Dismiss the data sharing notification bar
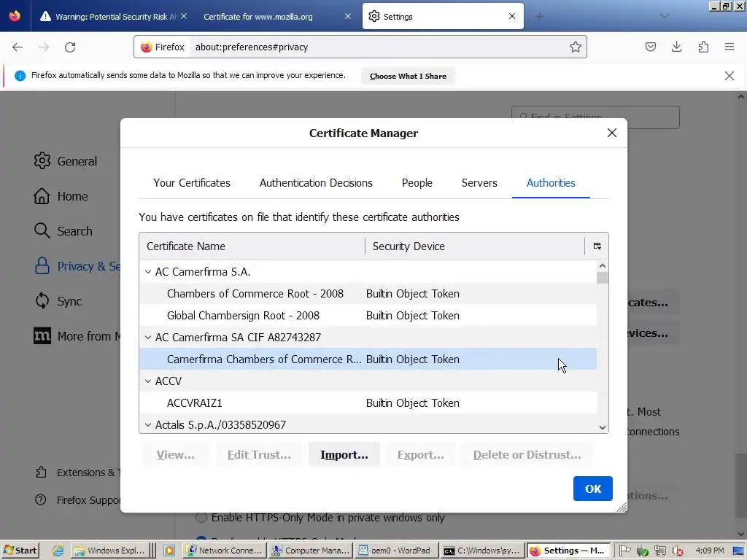The width and height of the screenshot is (747, 560). pyautogui.click(x=729, y=76)
